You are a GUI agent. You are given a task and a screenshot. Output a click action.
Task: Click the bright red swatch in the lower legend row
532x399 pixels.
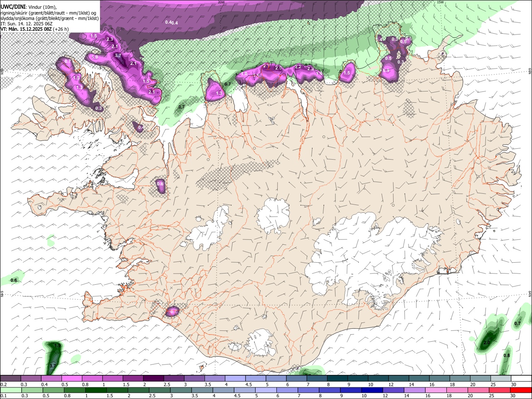(x=521, y=390)
